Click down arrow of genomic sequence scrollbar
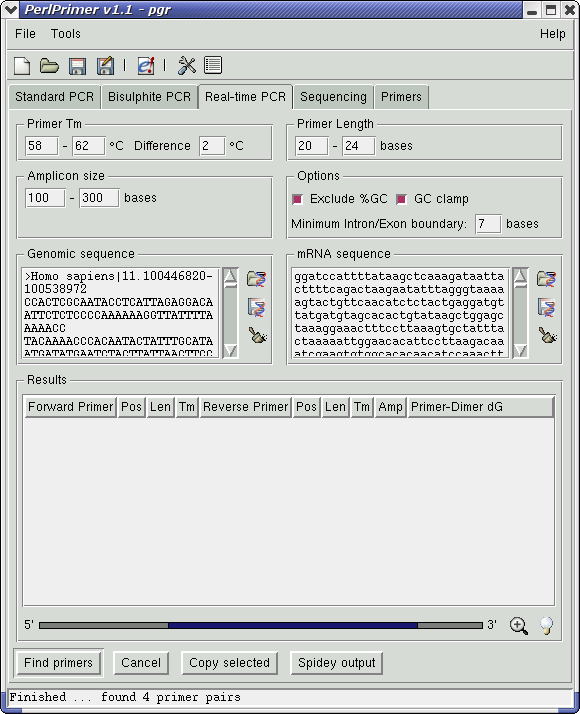The height and width of the screenshot is (714, 580). [230, 350]
